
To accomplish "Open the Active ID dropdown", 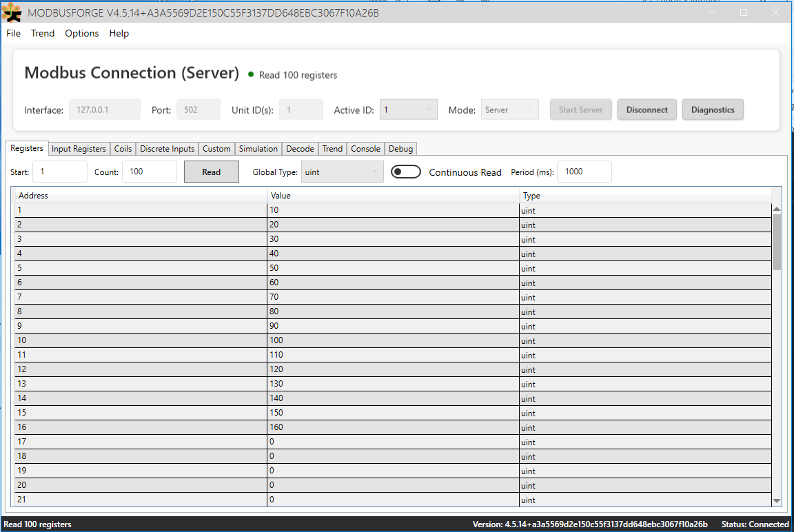I will (409, 110).
